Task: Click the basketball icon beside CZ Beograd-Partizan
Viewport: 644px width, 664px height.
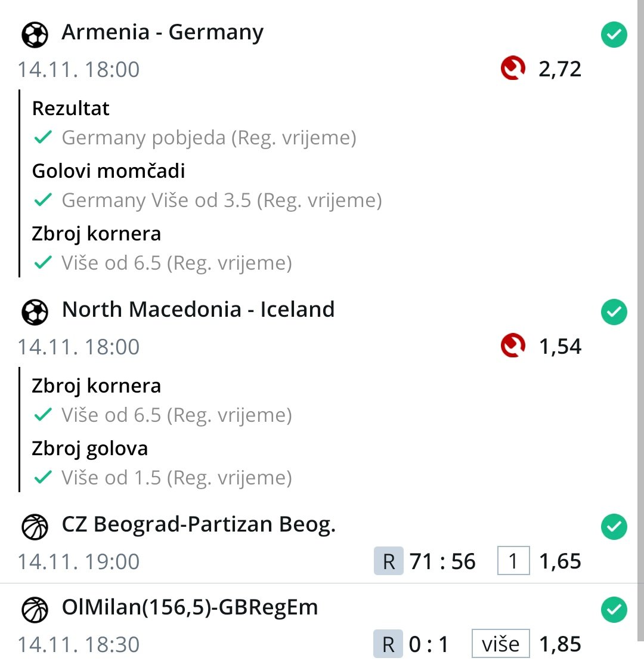Action: click(35, 527)
